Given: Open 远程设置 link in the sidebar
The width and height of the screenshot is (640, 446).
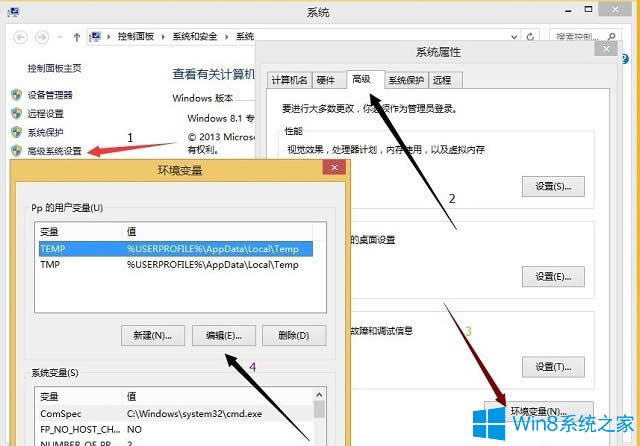Looking at the screenshot, I should click(45, 114).
